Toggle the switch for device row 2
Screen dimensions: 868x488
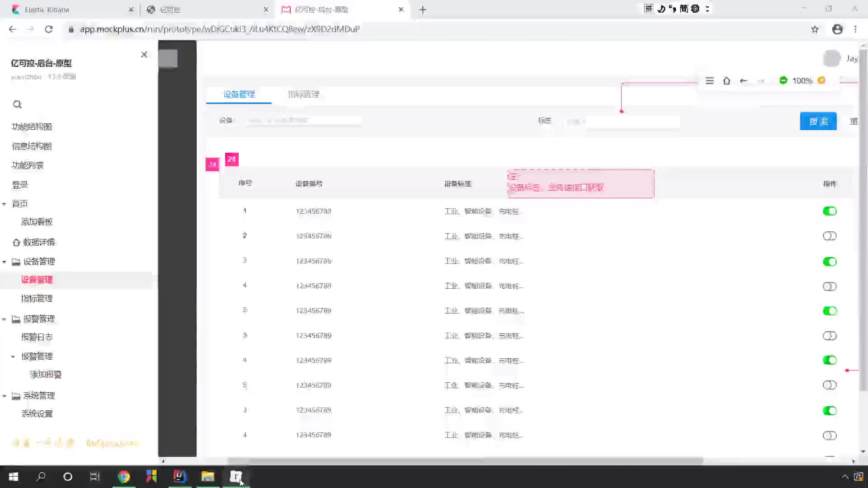pos(830,236)
